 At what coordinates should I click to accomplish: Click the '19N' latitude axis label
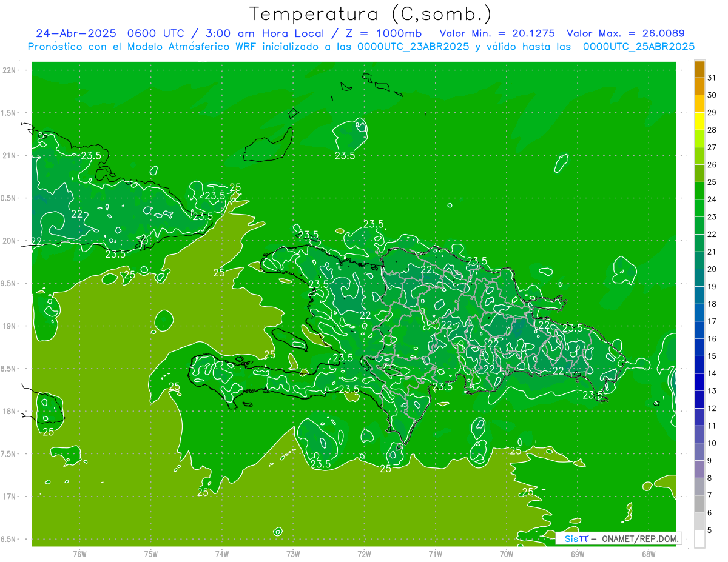coord(9,326)
